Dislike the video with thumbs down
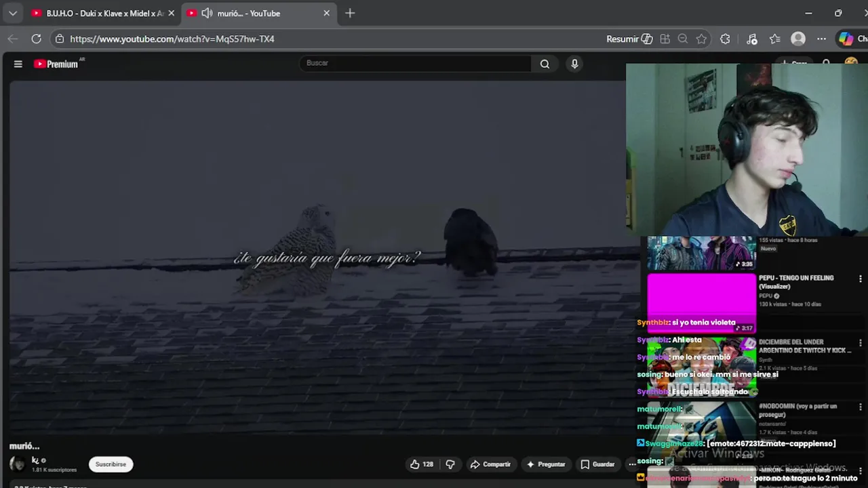This screenshot has height=488, width=868. [450, 464]
